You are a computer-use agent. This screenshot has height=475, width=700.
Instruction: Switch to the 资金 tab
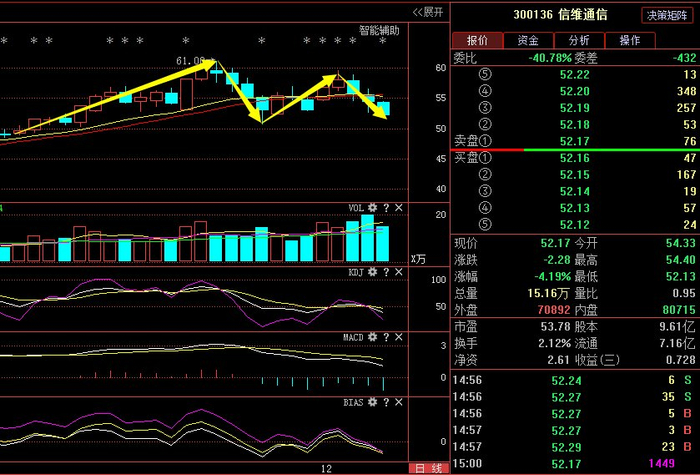(527, 40)
